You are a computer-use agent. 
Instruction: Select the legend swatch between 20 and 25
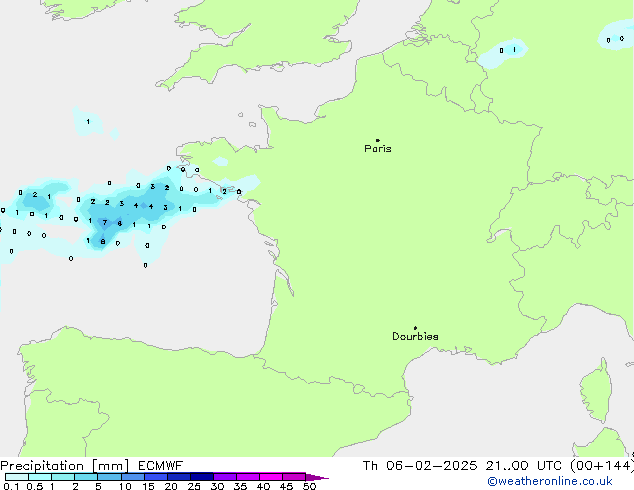click(x=179, y=478)
